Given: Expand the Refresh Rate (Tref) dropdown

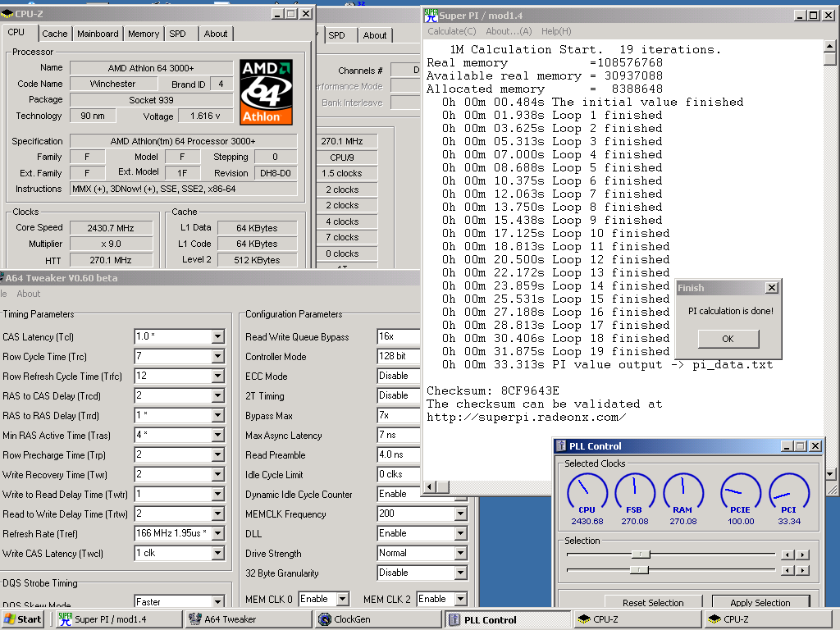Looking at the screenshot, I should (x=217, y=533).
